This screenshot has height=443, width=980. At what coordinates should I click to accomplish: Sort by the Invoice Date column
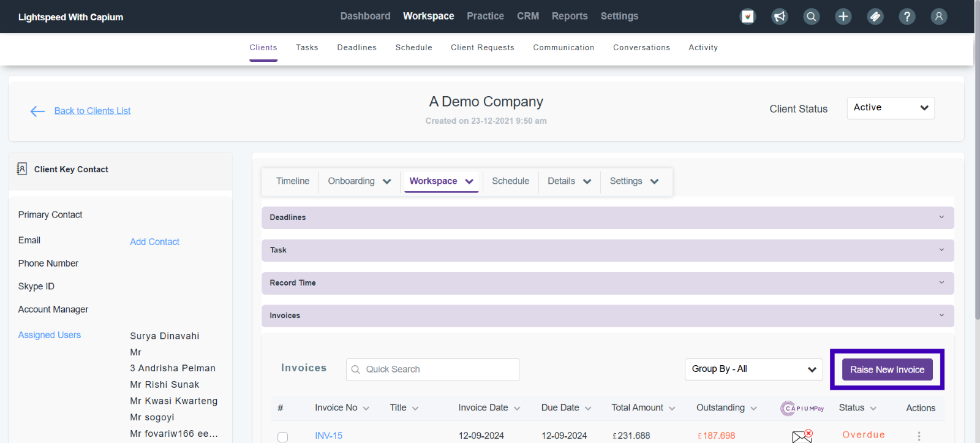pyautogui.click(x=489, y=408)
